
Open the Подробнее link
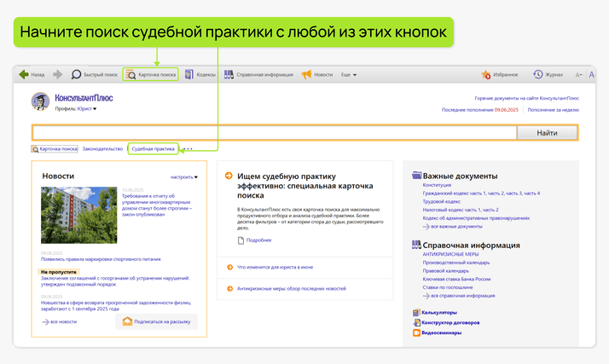[258, 240]
